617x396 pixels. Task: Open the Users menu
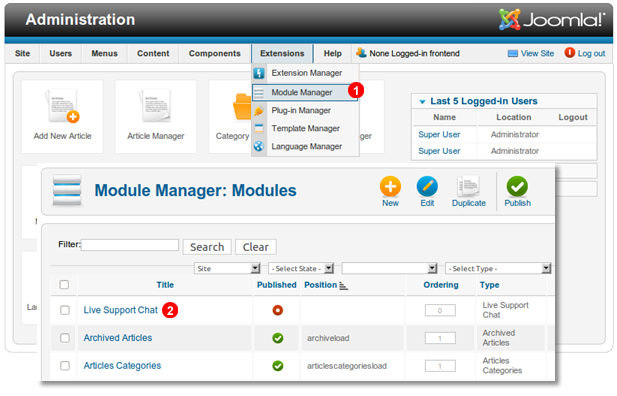(61, 54)
